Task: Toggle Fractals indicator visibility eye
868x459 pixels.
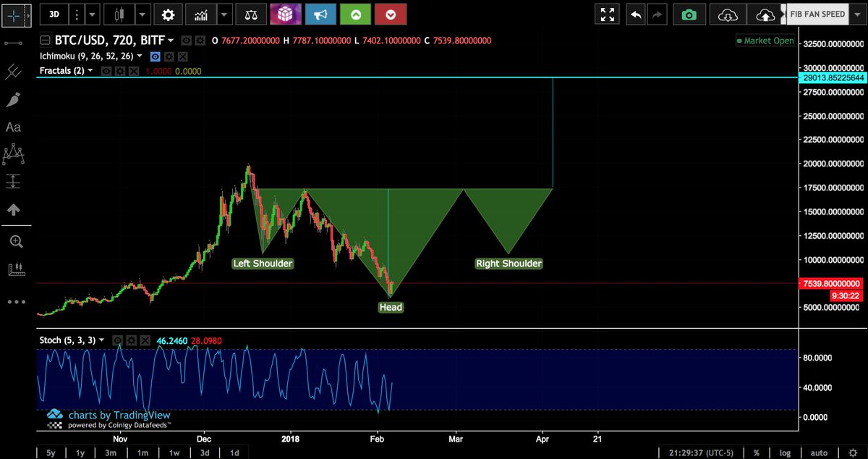Action: (x=106, y=71)
